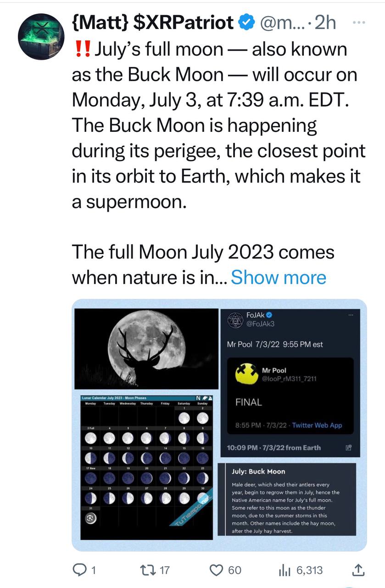View analytics bar chart icon
The image size is (385, 588).
click(x=285, y=571)
